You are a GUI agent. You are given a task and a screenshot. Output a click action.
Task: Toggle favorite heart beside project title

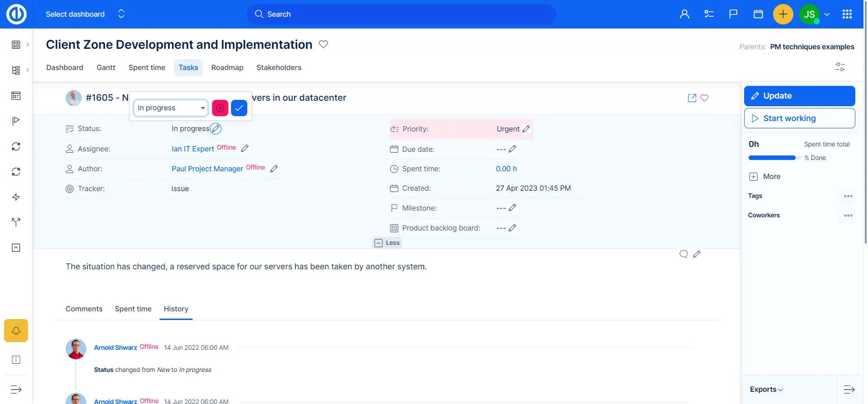coord(323,44)
